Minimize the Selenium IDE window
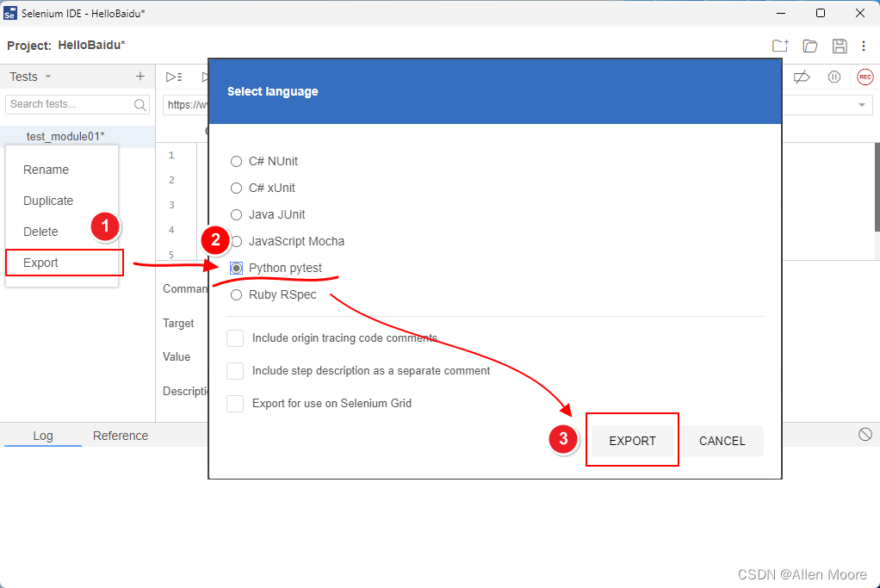This screenshot has width=880, height=588. point(781,13)
